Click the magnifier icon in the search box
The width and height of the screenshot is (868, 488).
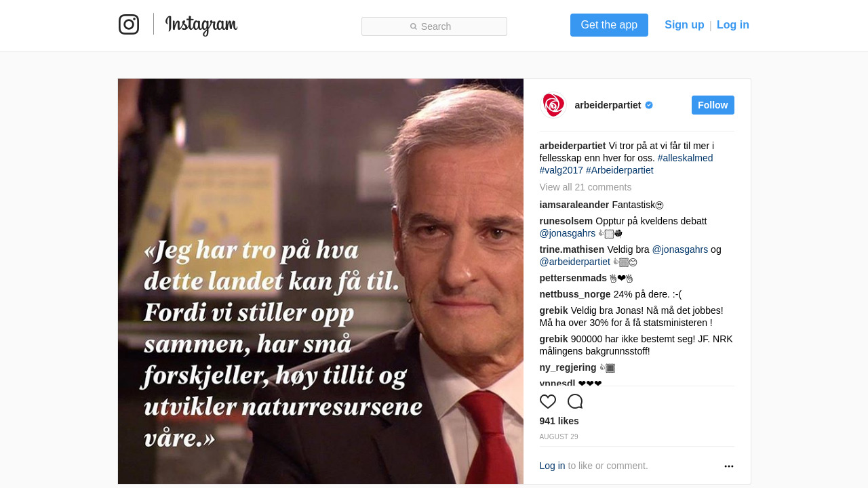click(x=414, y=26)
